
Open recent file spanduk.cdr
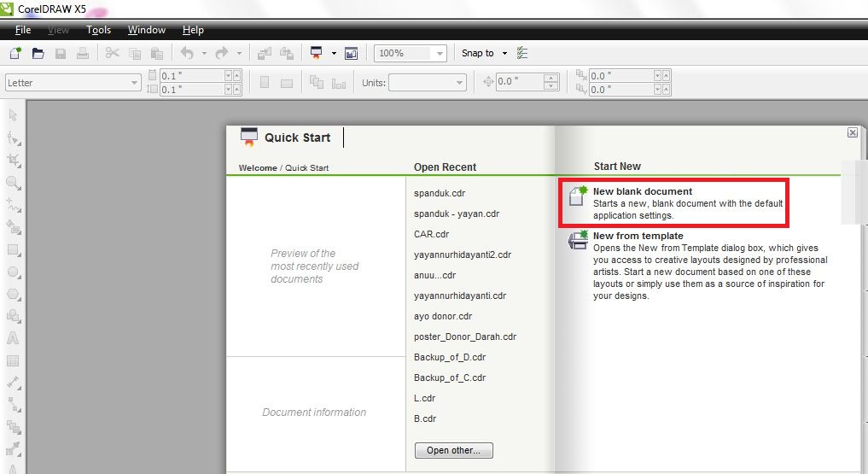[440, 193]
